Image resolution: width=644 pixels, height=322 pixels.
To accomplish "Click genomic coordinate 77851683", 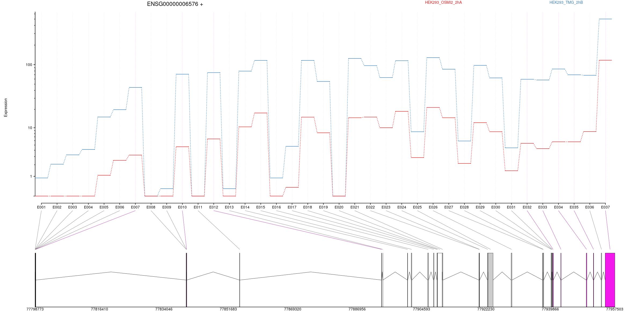I will (x=228, y=309).
